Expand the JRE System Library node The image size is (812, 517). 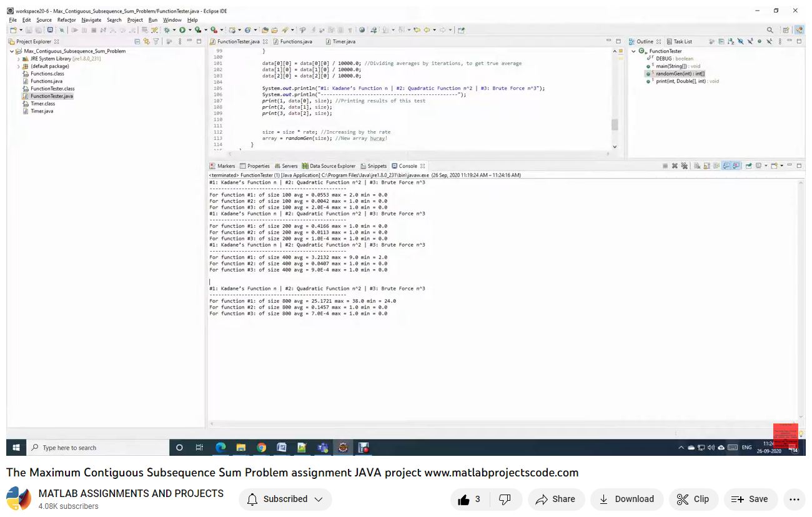pos(19,59)
